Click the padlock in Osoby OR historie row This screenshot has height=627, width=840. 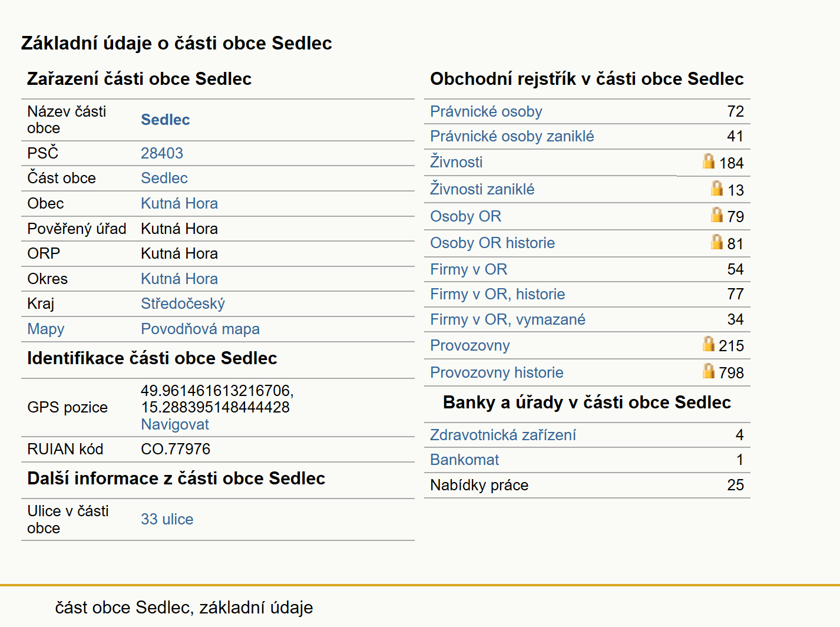[x=717, y=242]
